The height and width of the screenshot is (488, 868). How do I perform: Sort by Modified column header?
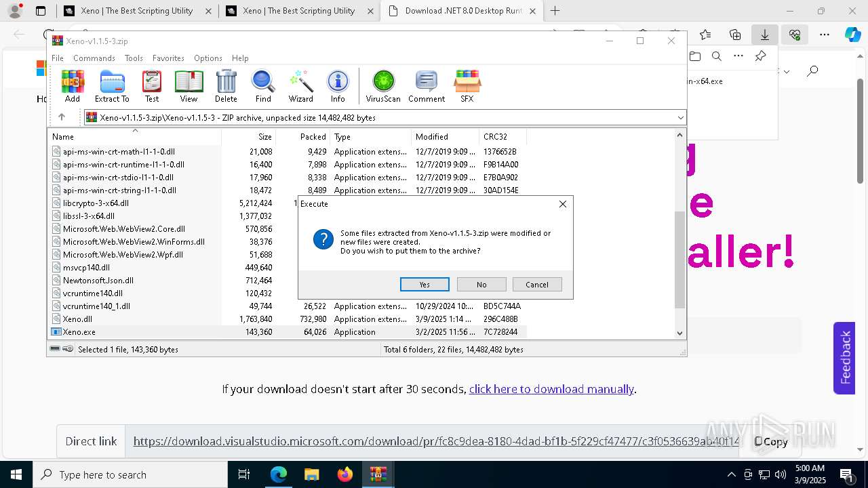click(445, 137)
